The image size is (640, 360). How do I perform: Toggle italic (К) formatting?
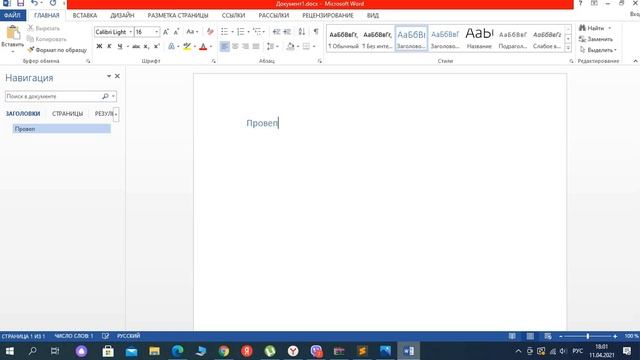109,47
